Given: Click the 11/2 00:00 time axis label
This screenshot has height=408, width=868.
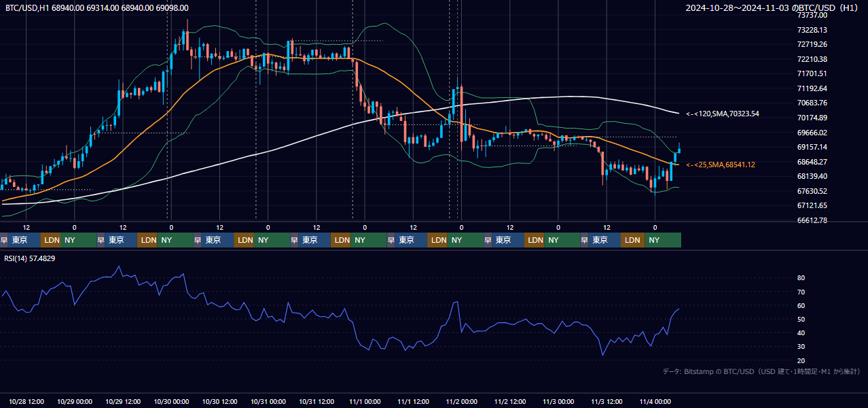Looking at the screenshot, I should [x=462, y=401].
